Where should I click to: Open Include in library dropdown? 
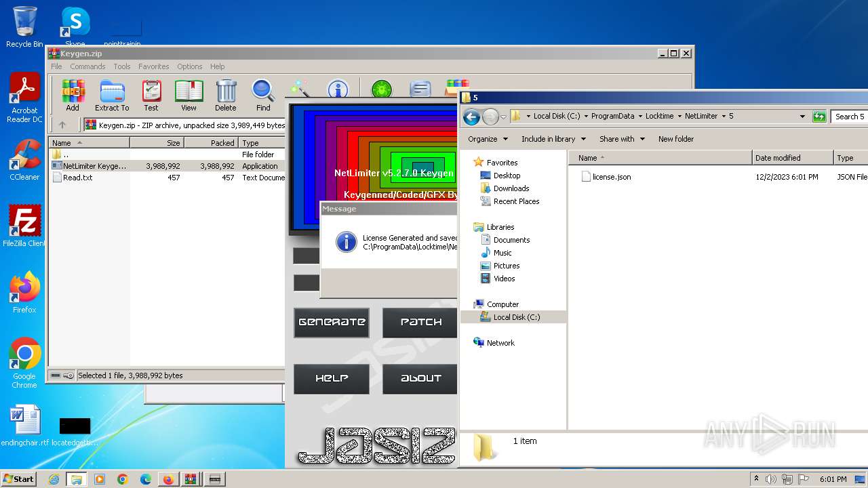coord(553,139)
